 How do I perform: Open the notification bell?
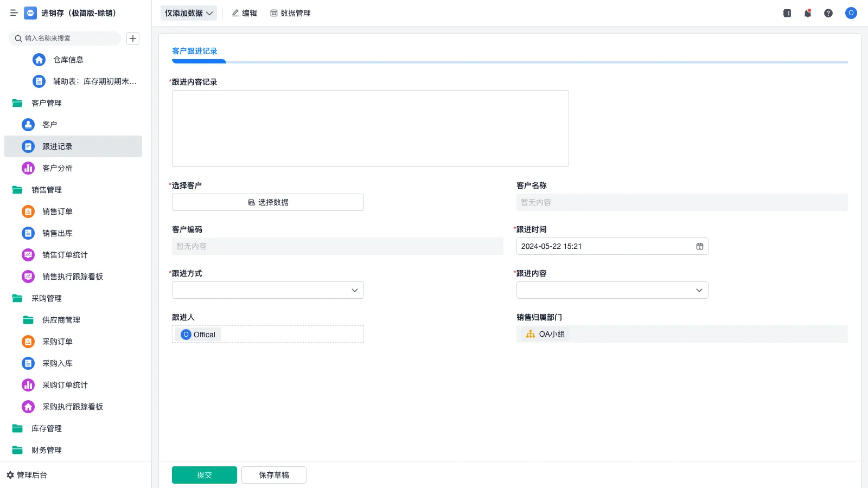pos(808,13)
